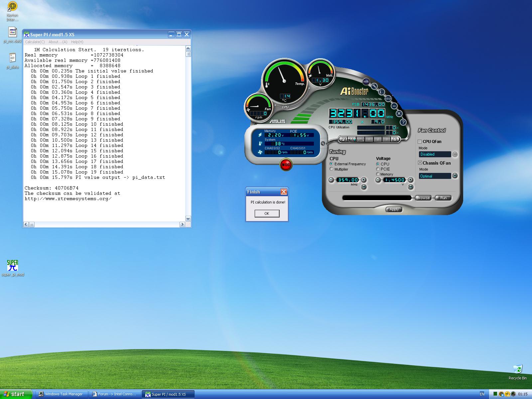Click the Apply button in AiBooster
The image size is (532, 399).
pos(394,209)
